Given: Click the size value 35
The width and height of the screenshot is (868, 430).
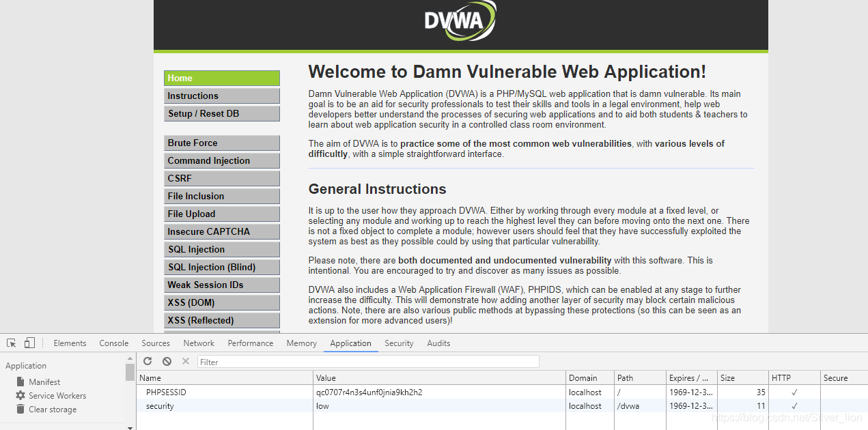Looking at the screenshot, I should pyautogui.click(x=759, y=392).
